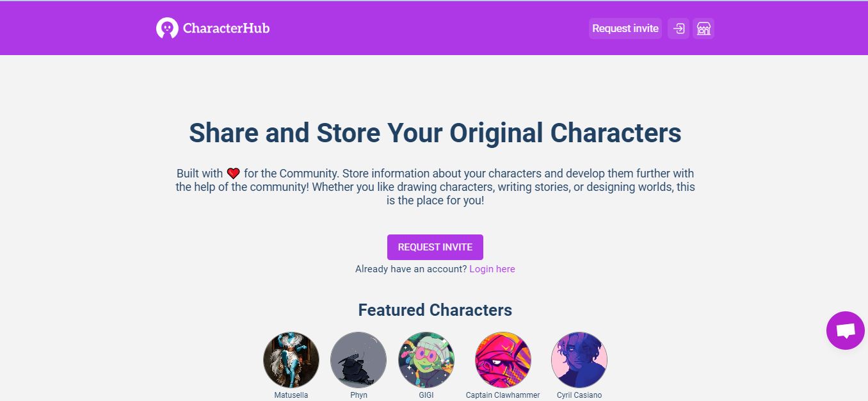Open login using the sign-in arrow icon
Image resolution: width=868 pixels, height=401 pixels.
coord(679,28)
